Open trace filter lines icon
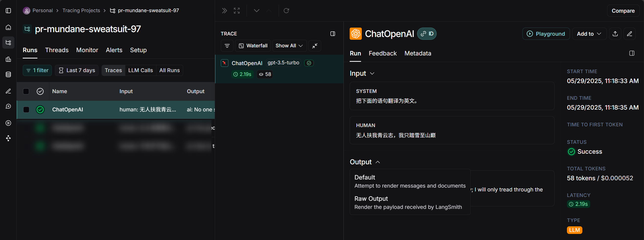 pos(227,46)
